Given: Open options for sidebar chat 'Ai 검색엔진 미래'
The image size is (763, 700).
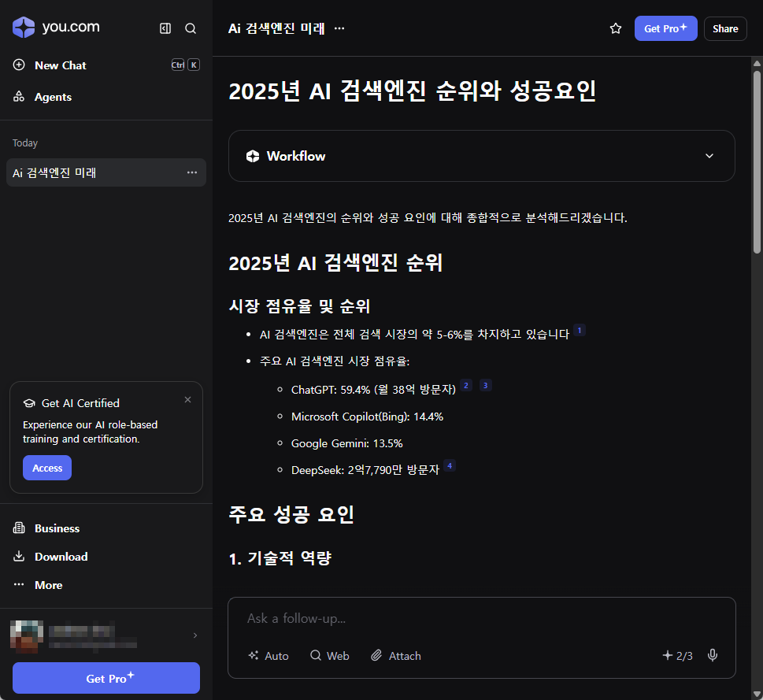Looking at the screenshot, I should point(192,172).
